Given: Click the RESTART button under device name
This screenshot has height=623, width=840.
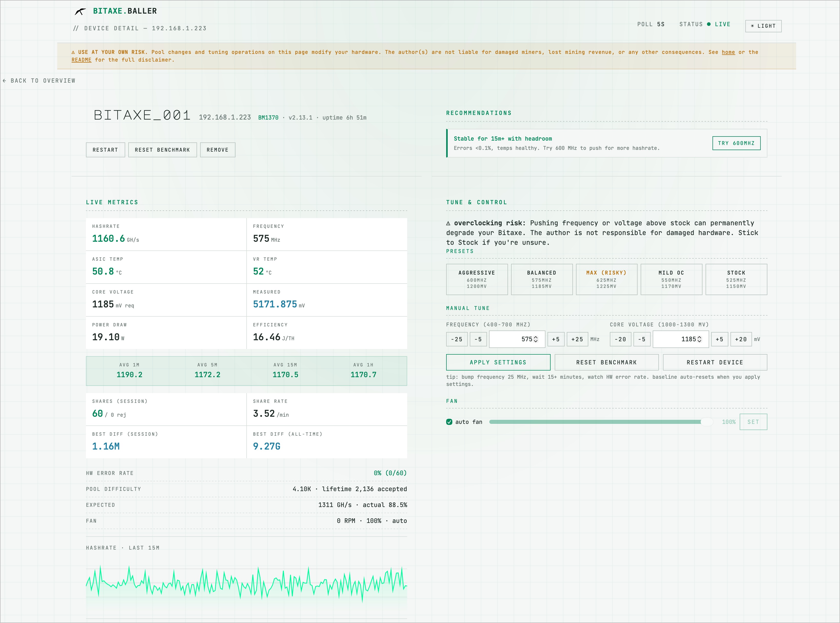Looking at the screenshot, I should (105, 150).
